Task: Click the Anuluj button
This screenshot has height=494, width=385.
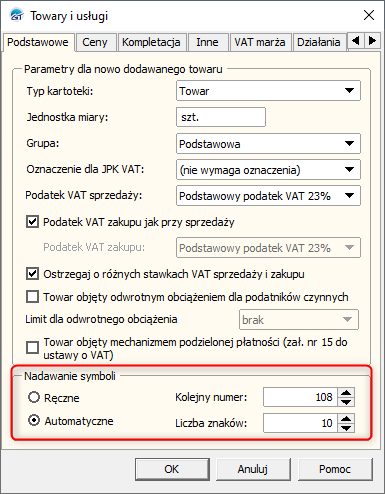Action: (253, 469)
